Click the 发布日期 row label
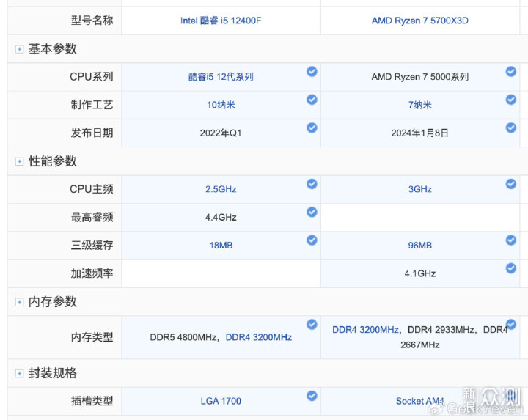The image size is (528, 420). pyautogui.click(x=92, y=133)
